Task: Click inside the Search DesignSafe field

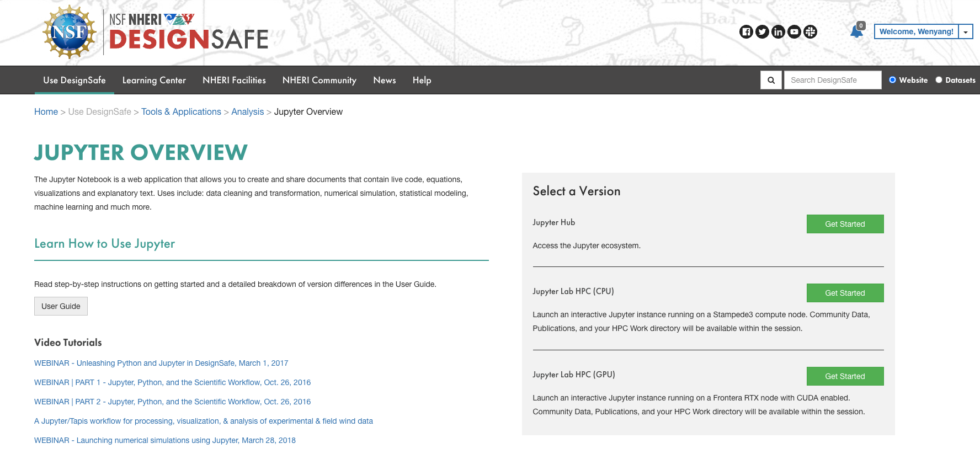Action: click(x=833, y=80)
